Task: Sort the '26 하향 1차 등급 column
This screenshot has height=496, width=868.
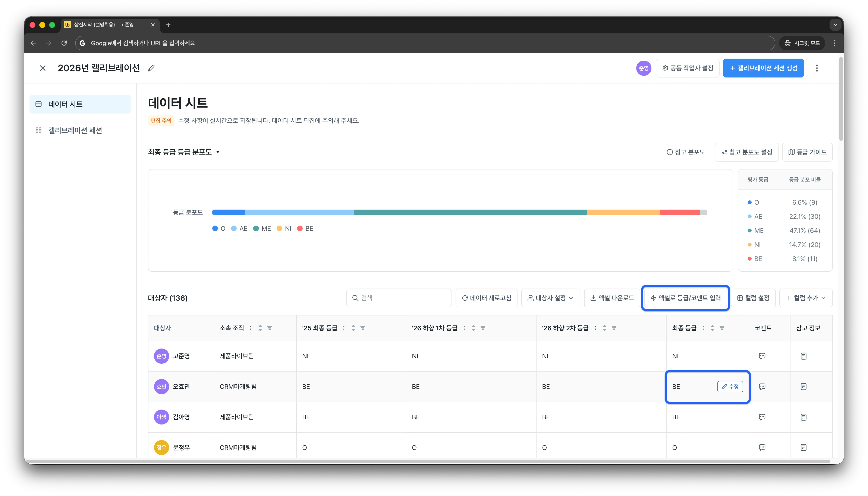Action: click(x=473, y=328)
